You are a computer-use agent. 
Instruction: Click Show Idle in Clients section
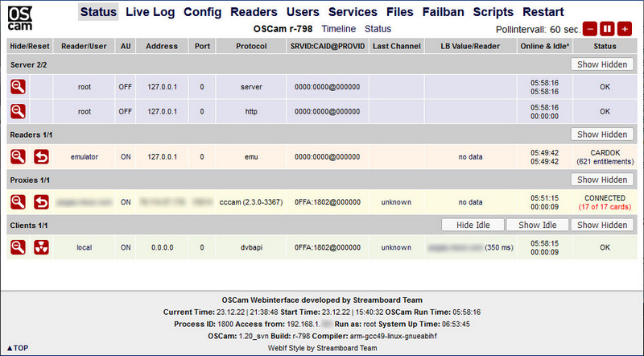pyautogui.click(x=538, y=225)
